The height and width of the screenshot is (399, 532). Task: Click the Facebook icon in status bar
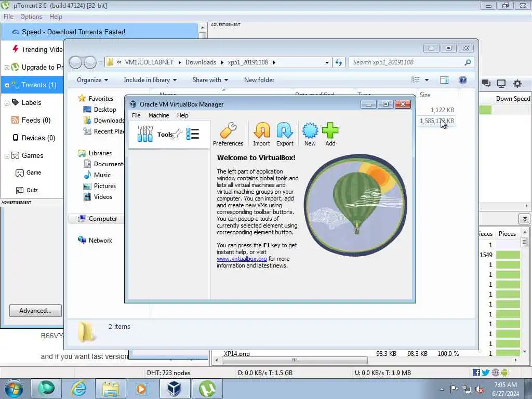[476, 373]
